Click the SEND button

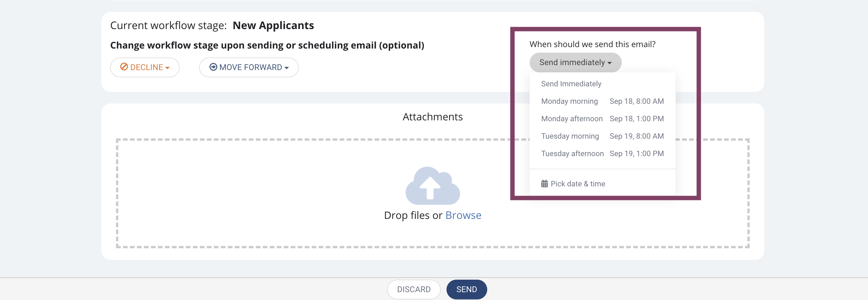(x=467, y=289)
